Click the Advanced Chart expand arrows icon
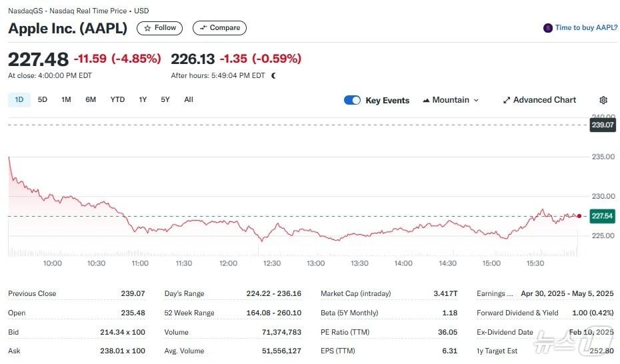The height and width of the screenshot is (364, 620). click(507, 100)
